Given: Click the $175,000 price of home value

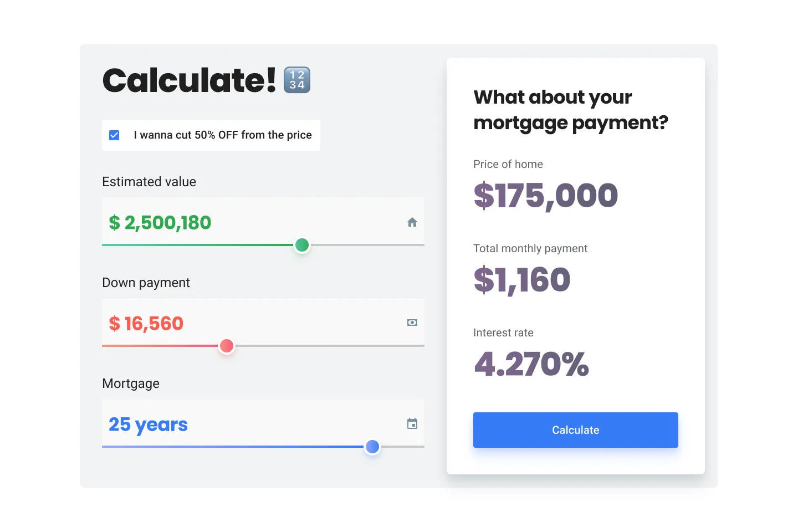Looking at the screenshot, I should point(546,196).
